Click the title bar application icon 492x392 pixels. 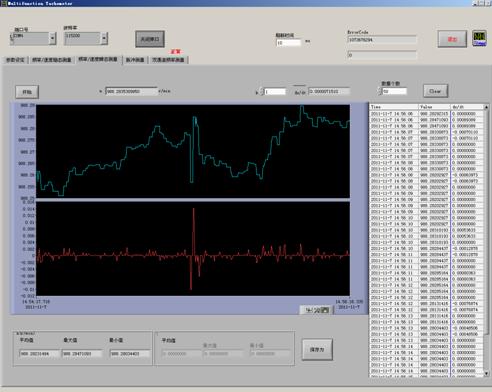(3, 3)
